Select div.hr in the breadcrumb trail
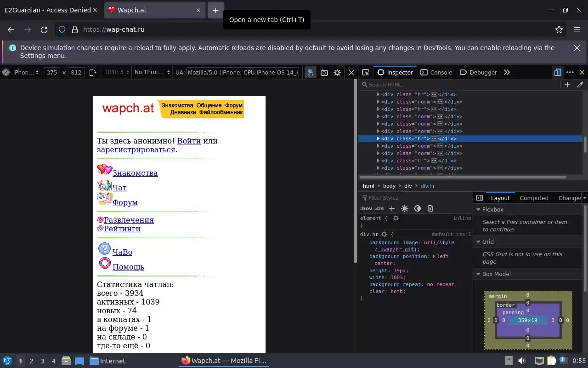The image size is (588, 368). [428, 186]
